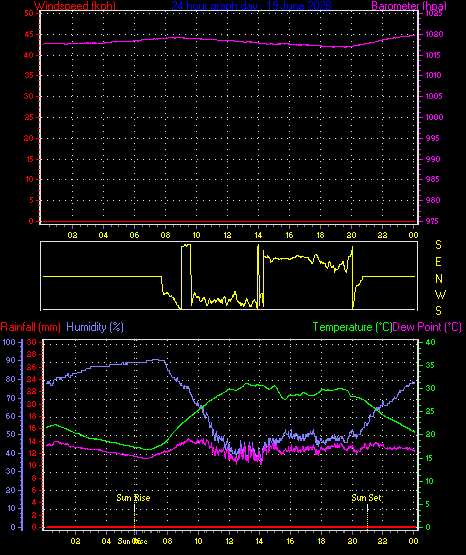Click the 28 value on rainfall axis

32,354
